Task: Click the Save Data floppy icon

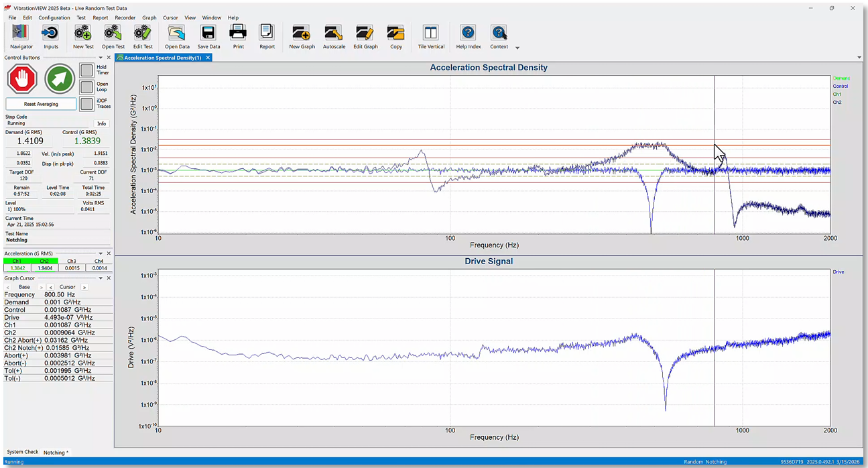Action: (x=208, y=37)
